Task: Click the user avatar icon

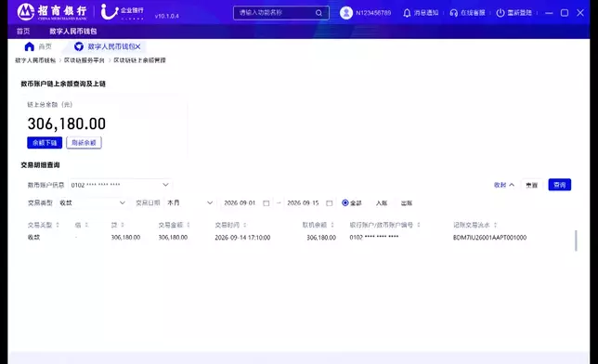Action: click(346, 13)
